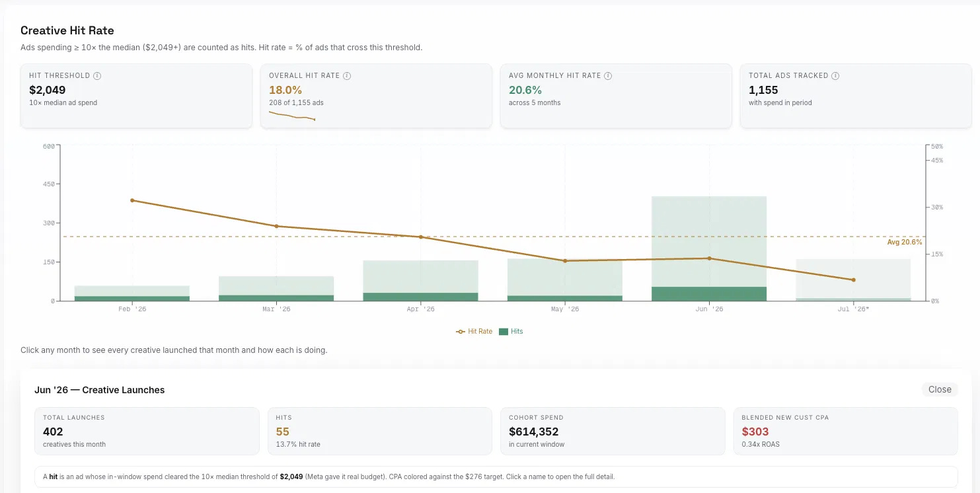This screenshot has width=980, height=493.
Task: Select the Feb '26 bar
Action: (132, 293)
